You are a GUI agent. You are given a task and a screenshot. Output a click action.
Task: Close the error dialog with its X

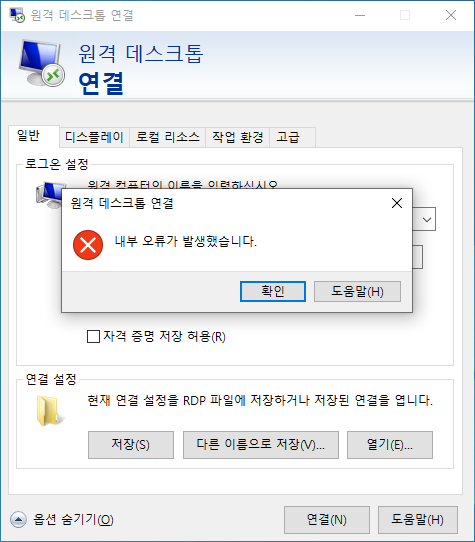coord(397,203)
